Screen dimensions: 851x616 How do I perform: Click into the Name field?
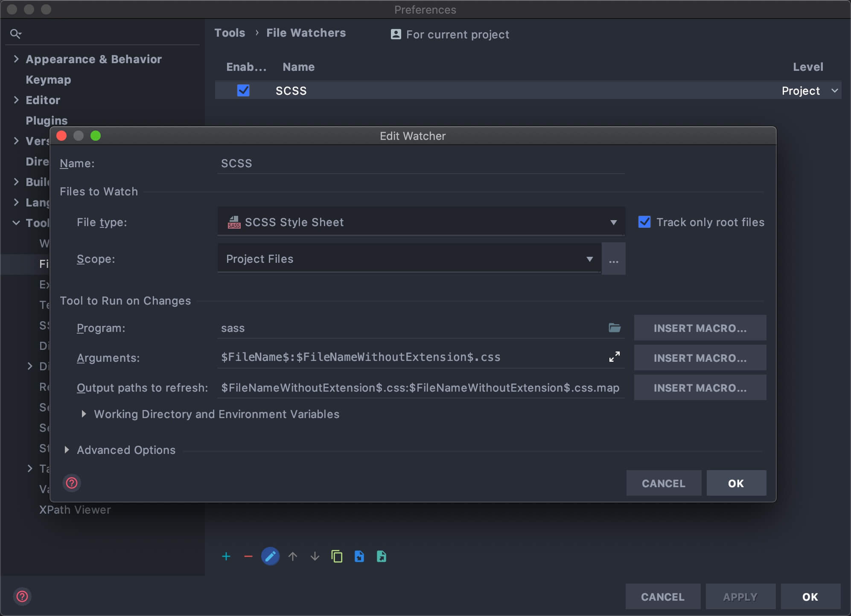[420, 163]
